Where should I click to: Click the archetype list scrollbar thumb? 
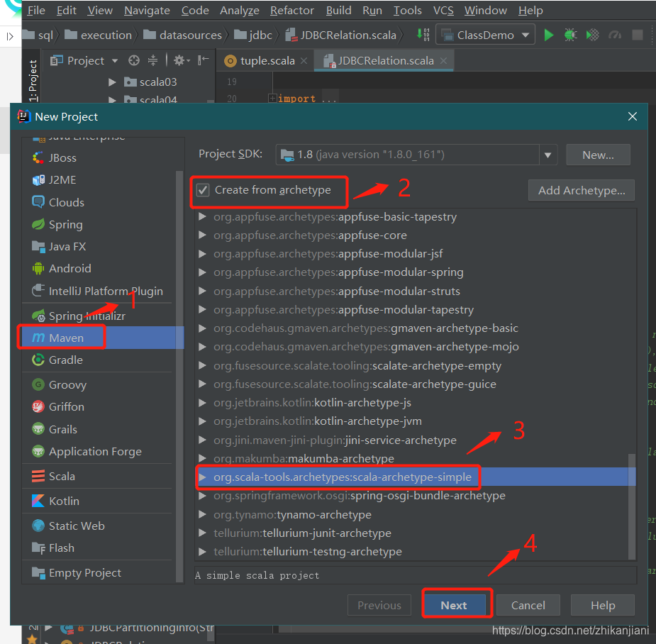(632, 506)
